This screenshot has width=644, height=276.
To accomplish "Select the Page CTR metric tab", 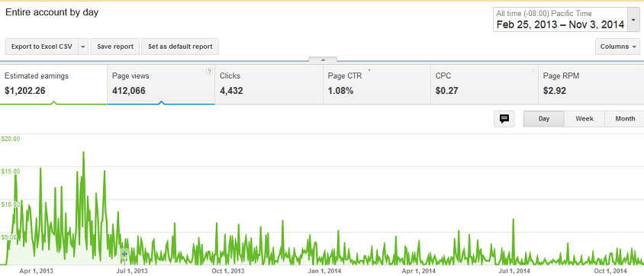I will coord(377,84).
